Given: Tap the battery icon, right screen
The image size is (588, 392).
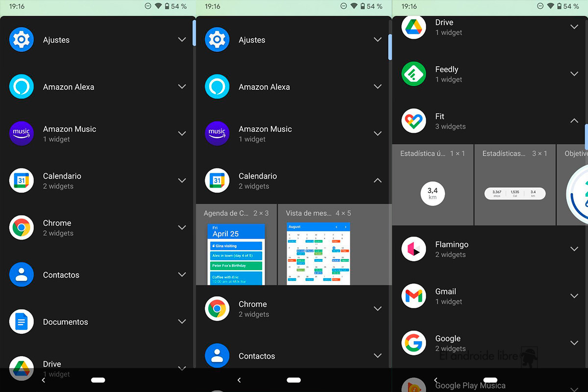Looking at the screenshot, I should tap(559, 6).
